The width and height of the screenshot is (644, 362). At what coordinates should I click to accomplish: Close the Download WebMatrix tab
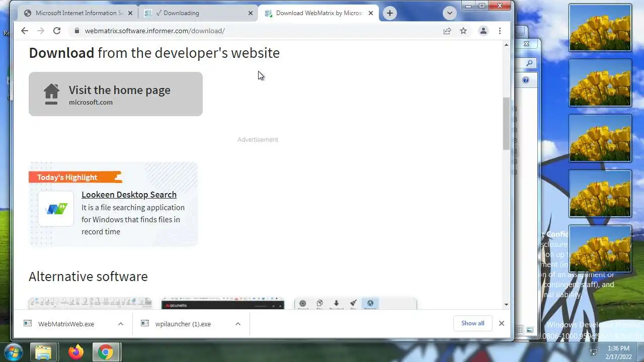click(x=371, y=13)
